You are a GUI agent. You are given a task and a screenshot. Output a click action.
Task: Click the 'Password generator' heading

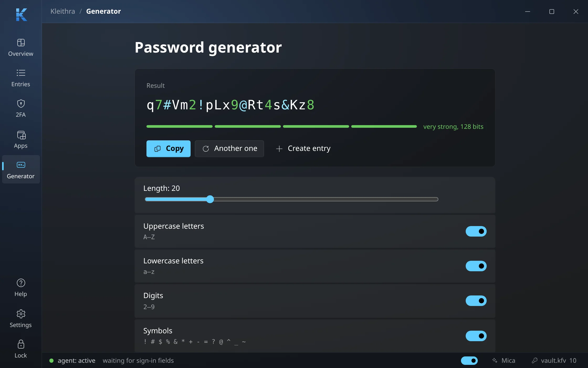[x=208, y=48]
